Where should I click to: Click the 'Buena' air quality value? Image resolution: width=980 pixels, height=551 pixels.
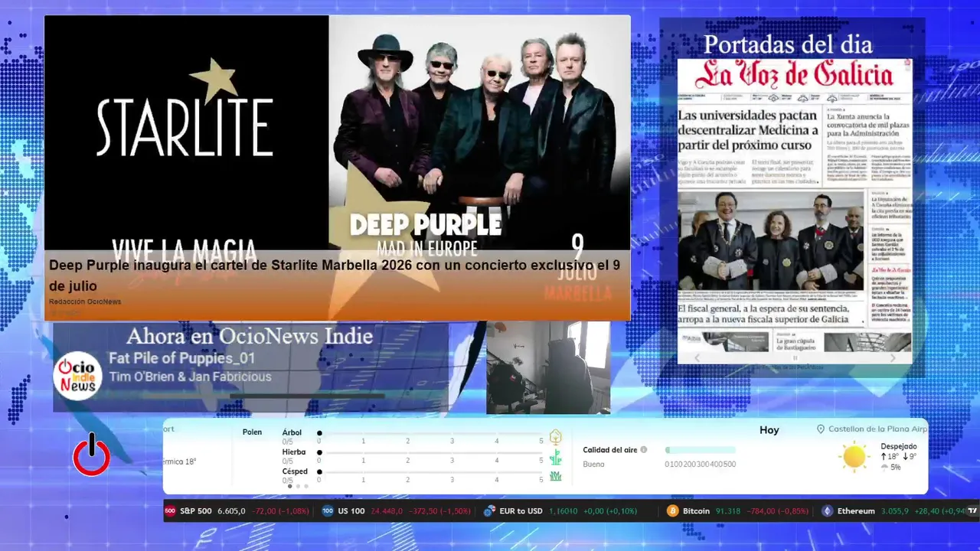point(593,464)
